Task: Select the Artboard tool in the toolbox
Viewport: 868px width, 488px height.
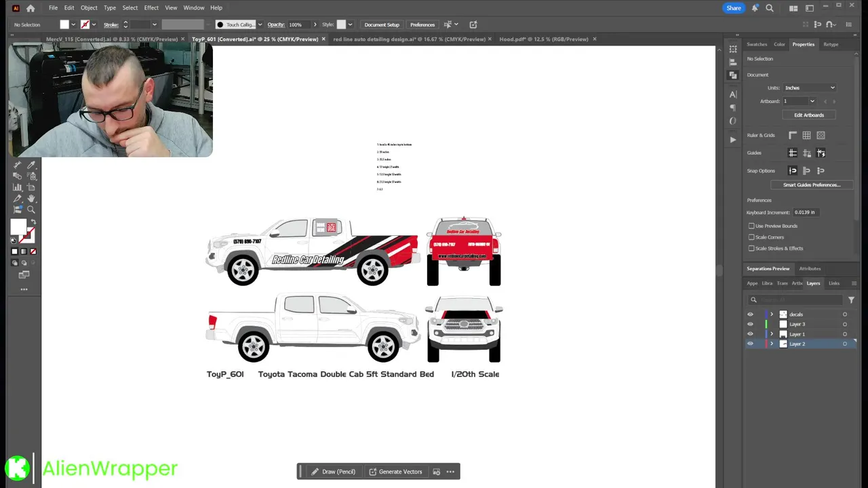Action: (31, 187)
